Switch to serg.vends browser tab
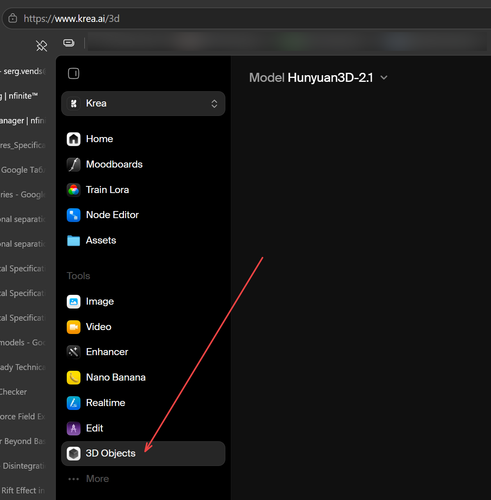Screen dimensions: 491x500 coord(23,71)
